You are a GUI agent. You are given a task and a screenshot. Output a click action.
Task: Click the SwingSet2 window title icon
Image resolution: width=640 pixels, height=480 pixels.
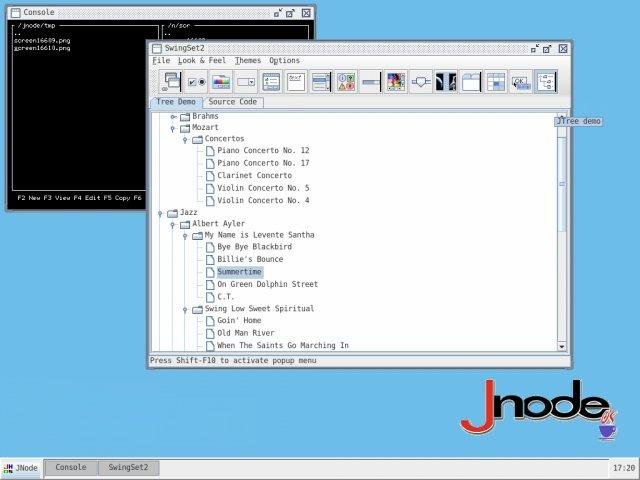157,49
